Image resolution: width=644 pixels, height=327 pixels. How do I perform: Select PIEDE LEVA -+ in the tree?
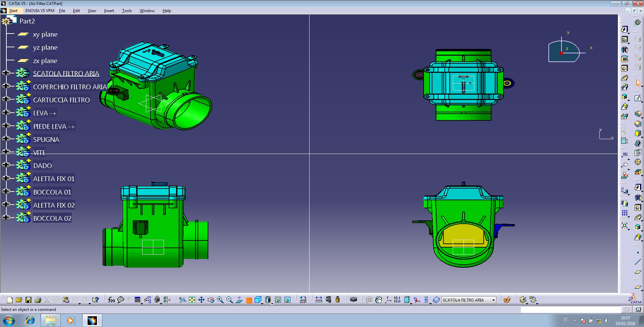54,126
